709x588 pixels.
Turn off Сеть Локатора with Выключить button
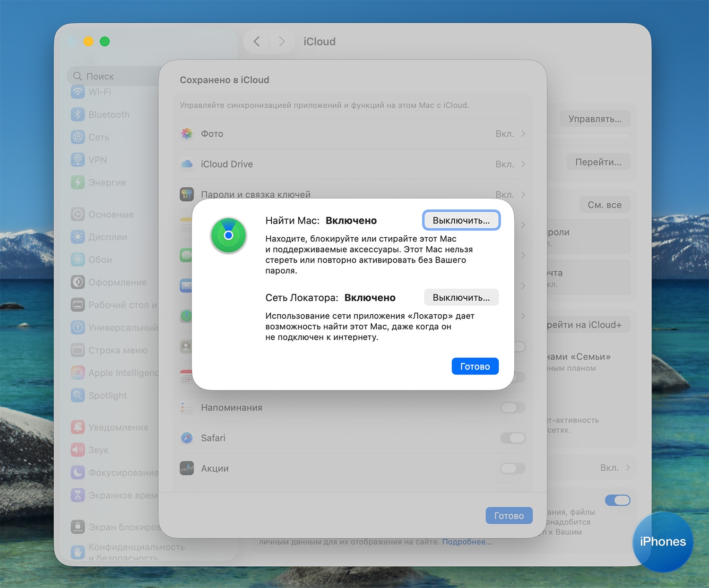click(461, 298)
